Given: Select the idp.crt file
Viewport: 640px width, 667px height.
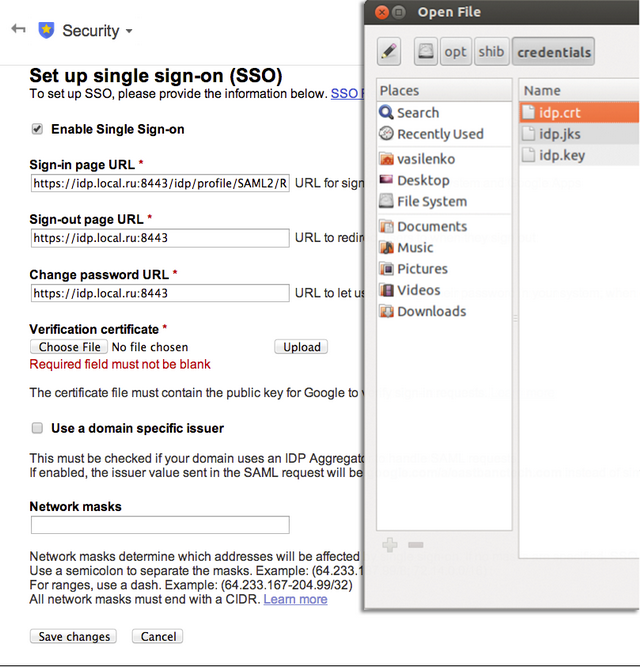Looking at the screenshot, I should point(579,113).
